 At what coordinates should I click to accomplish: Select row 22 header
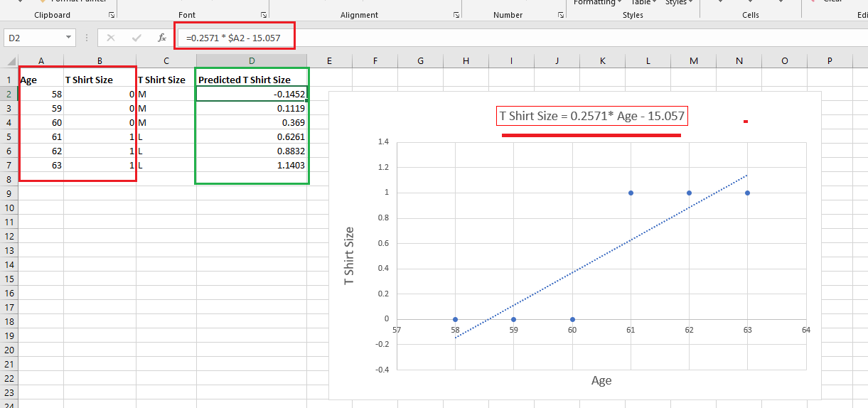pos(9,378)
